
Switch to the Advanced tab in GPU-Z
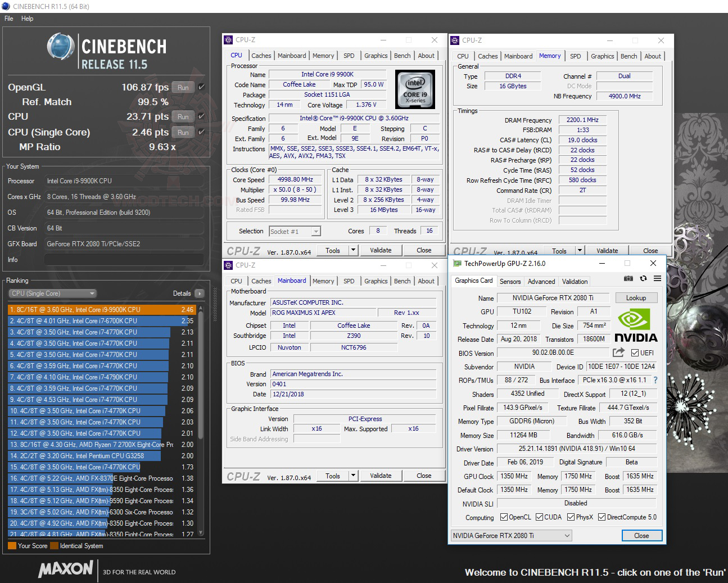point(541,282)
